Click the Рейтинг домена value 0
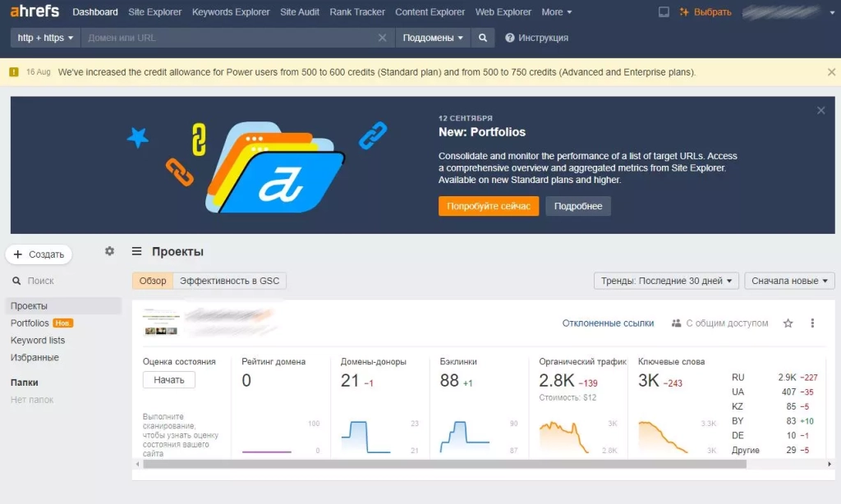This screenshot has height=504, width=841. [246, 380]
